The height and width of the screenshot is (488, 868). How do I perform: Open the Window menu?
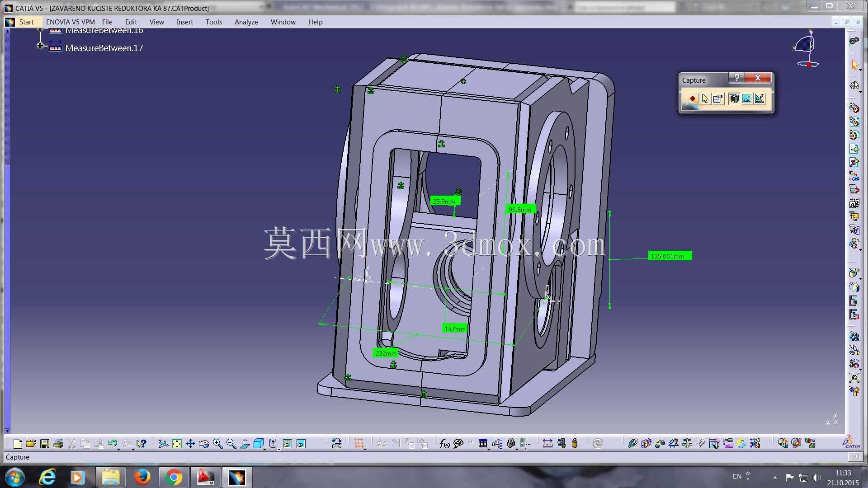coord(283,22)
